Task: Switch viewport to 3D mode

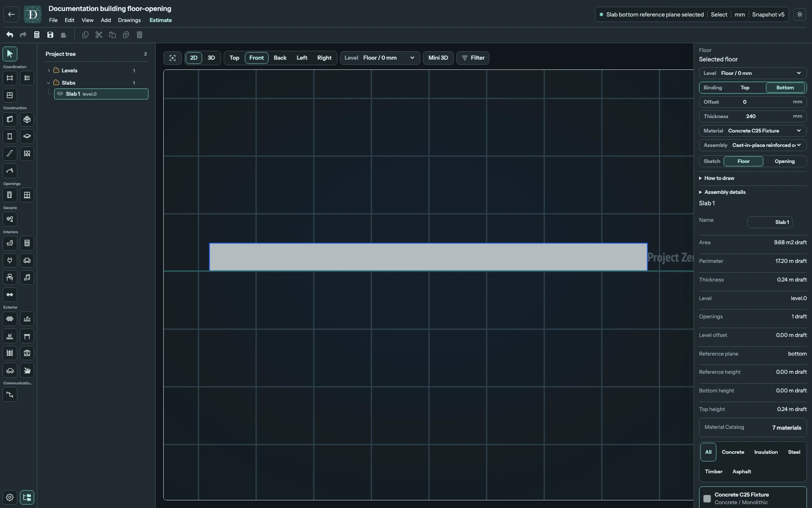Action: (x=211, y=58)
